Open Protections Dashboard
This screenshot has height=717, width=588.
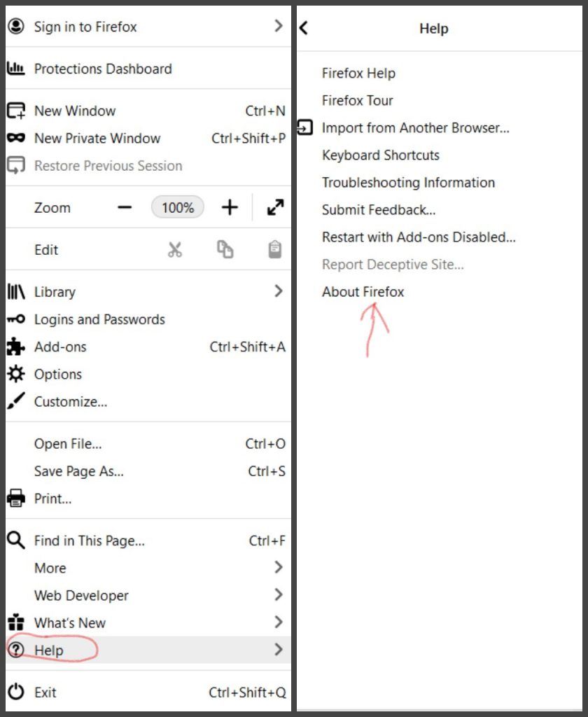[103, 69]
